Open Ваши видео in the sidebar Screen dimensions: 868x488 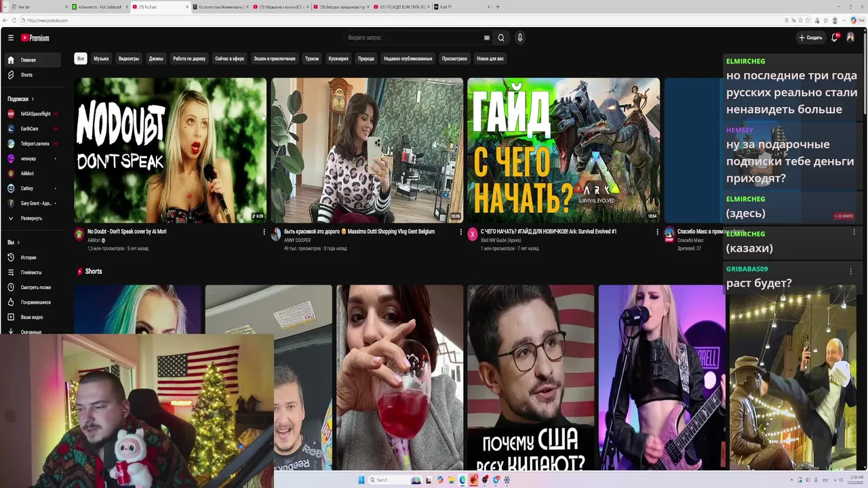(34, 317)
